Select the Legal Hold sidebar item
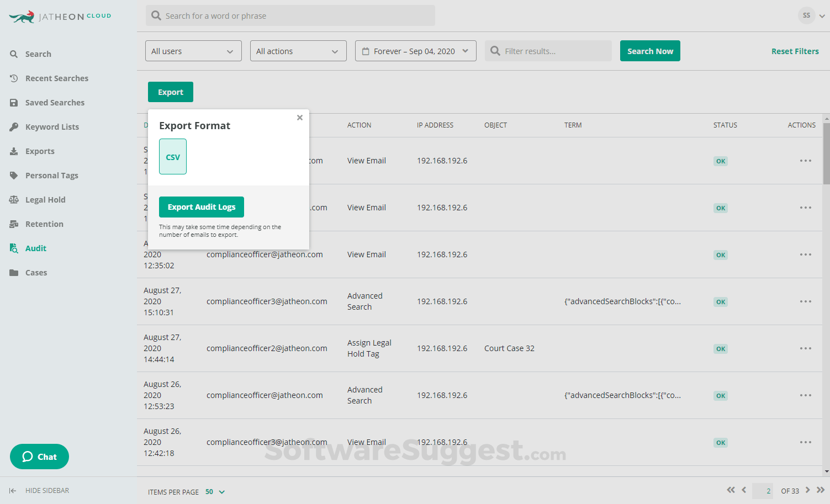Screen dimensions: 830x504 pos(45,199)
